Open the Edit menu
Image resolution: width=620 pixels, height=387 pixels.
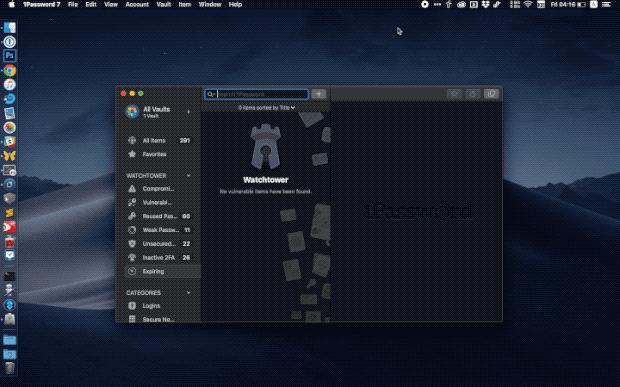coord(91,4)
